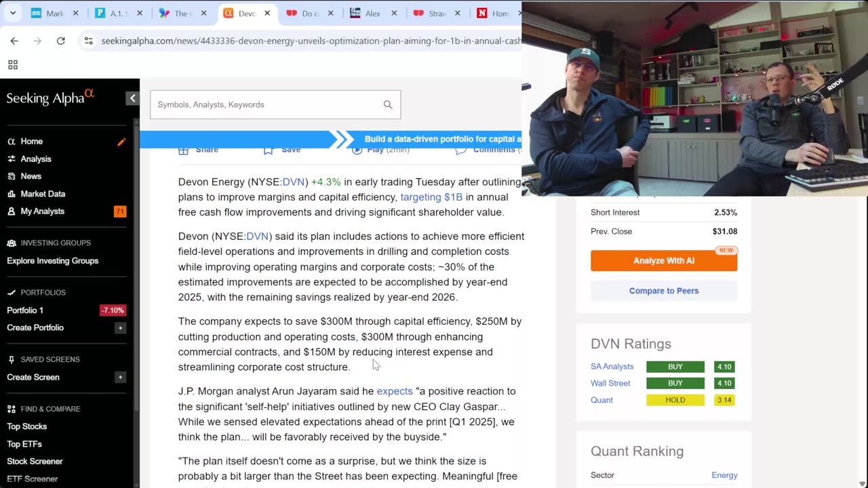Click the webcam video overlay of two presenters
Screen dimensions: 868x488
coord(694,98)
